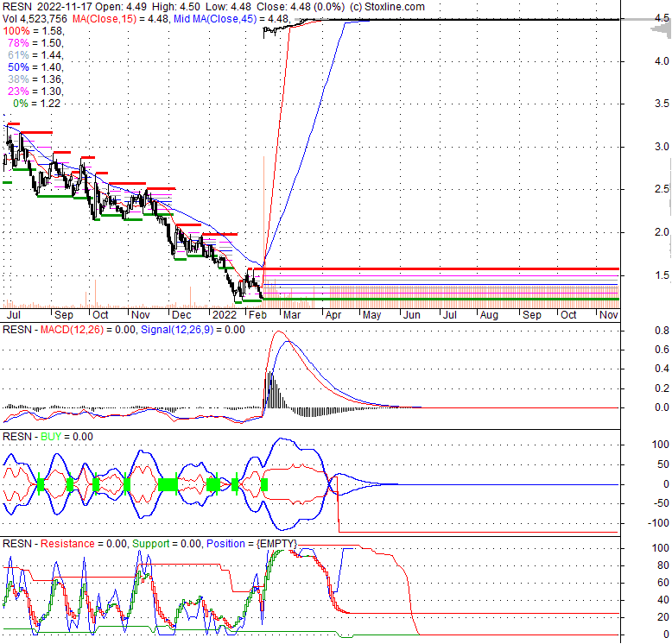This screenshot has width=672, height=644.
Task: Click the Vol 4,523,756 label
Action: pyautogui.click(x=35, y=19)
